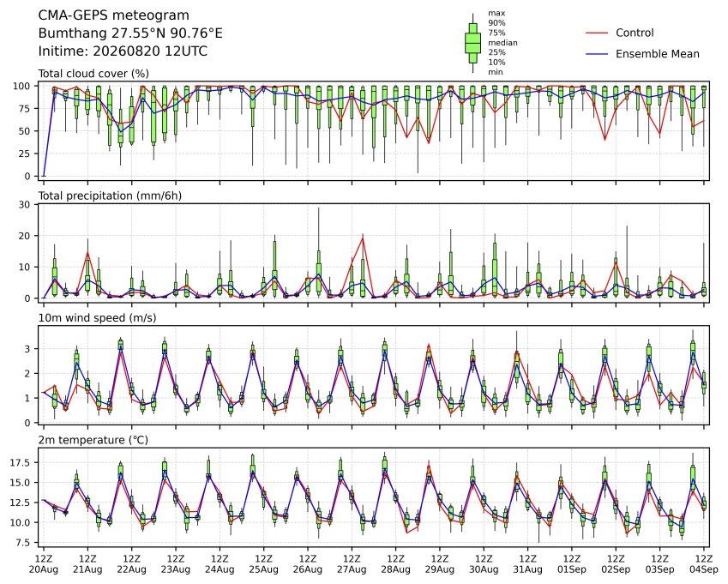728x584 pixels.
Task: Click the CMA-GEPS meteogram title
Action: 114,15
